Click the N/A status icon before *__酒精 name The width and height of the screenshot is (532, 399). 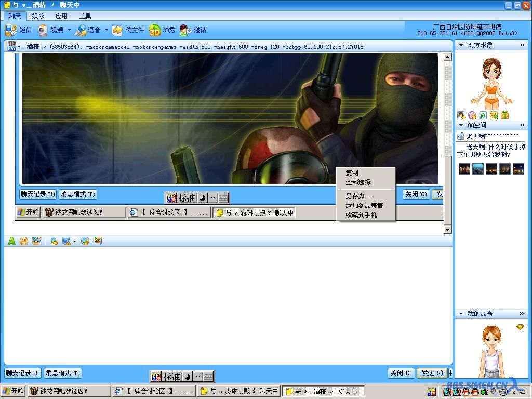[x=11, y=46]
